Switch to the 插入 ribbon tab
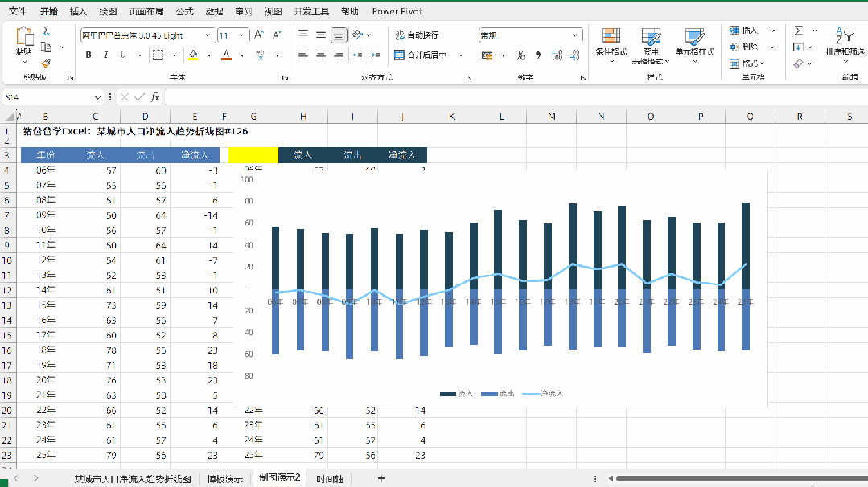Viewport: 868px width, 487px height. pyautogui.click(x=78, y=11)
